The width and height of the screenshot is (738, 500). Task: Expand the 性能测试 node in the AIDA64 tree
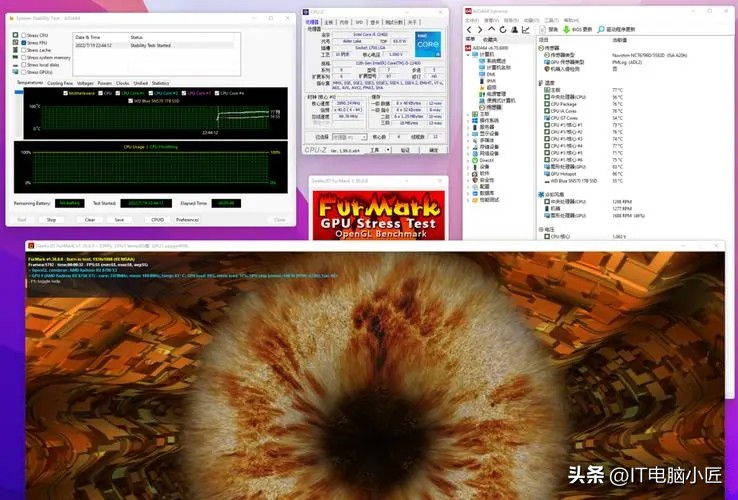[x=468, y=200]
